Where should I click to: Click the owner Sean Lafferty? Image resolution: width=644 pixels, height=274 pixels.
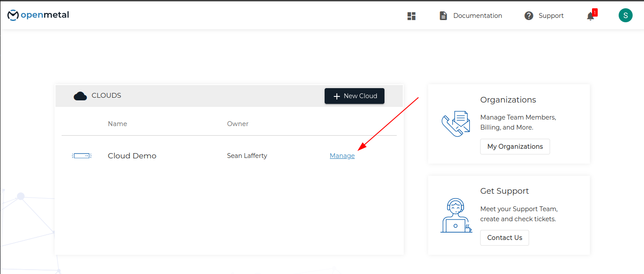click(247, 156)
